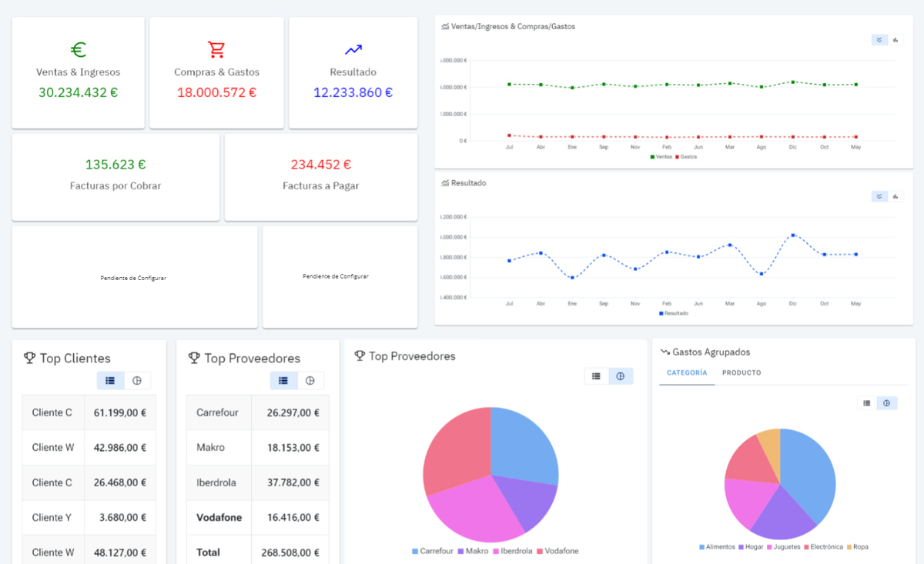The width and height of the screenshot is (924, 564).
Task: Open the Producto tab in Gastos Agrupados
Action: click(x=741, y=372)
